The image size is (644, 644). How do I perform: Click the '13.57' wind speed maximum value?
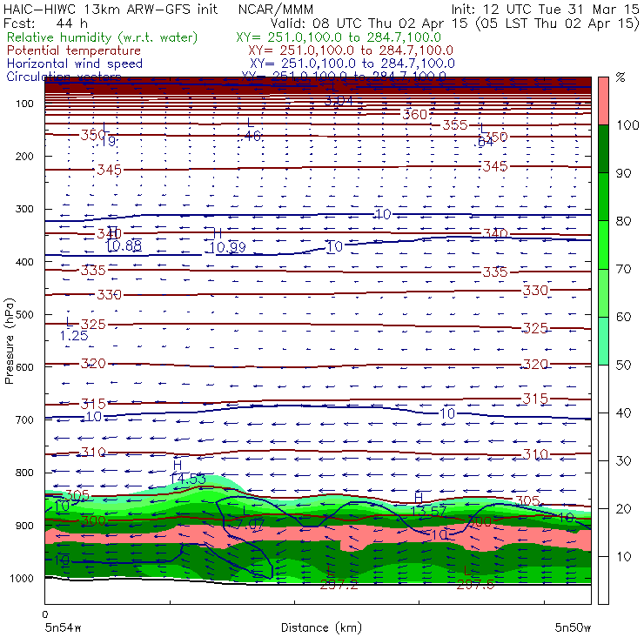pos(428,511)
